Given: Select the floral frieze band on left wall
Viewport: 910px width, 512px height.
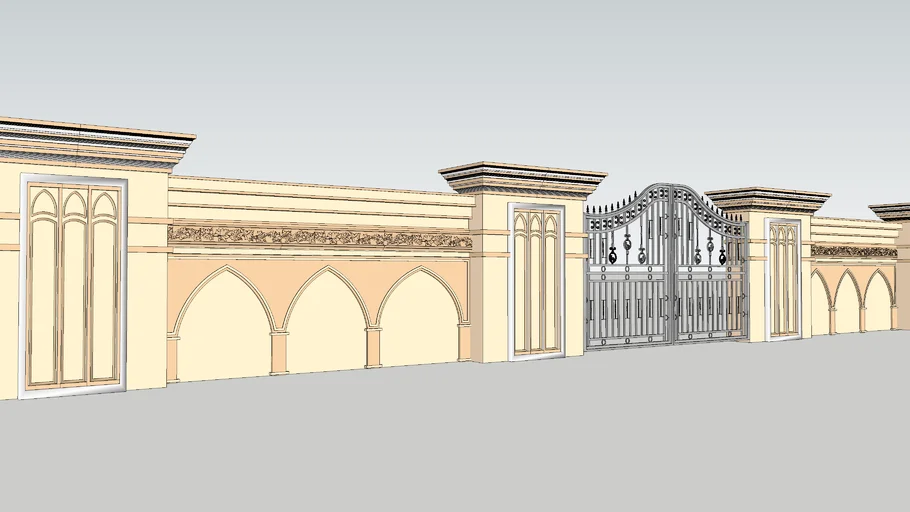Looking at the screenshot, I should coord(318,237).
